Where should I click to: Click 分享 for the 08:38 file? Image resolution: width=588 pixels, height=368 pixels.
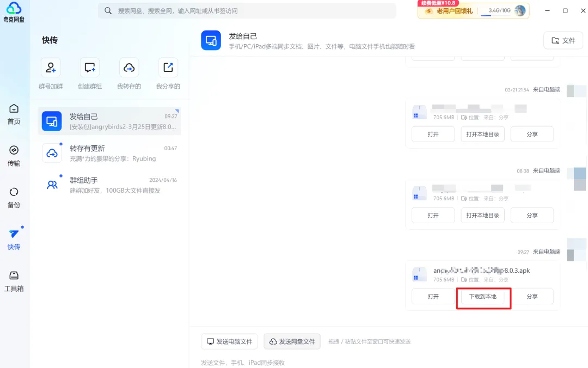[x=532, y=216]
